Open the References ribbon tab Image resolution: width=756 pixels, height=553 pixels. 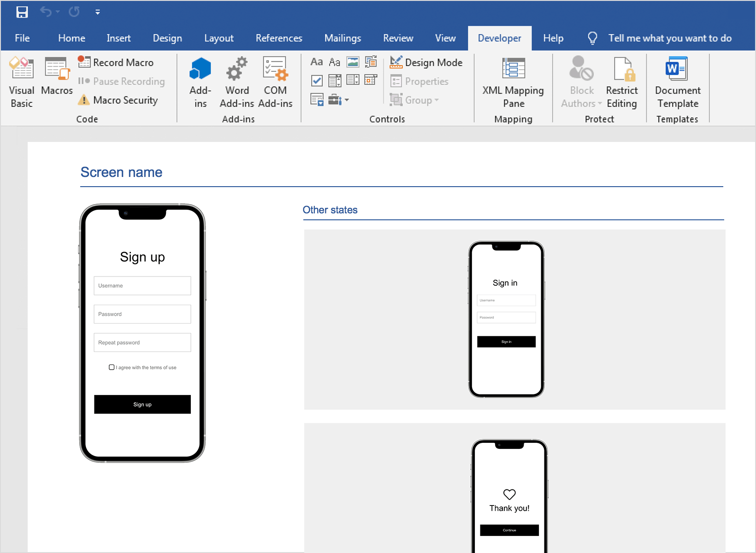pos(279,38)
